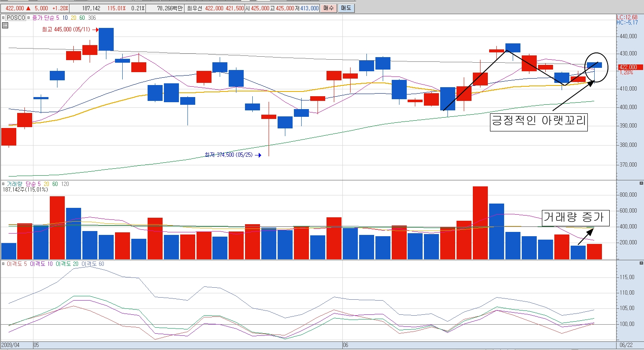Select the 306-day moving average label
Image resolution: width=644 pixels, height=350 pixels.
[x=92, y=18]
